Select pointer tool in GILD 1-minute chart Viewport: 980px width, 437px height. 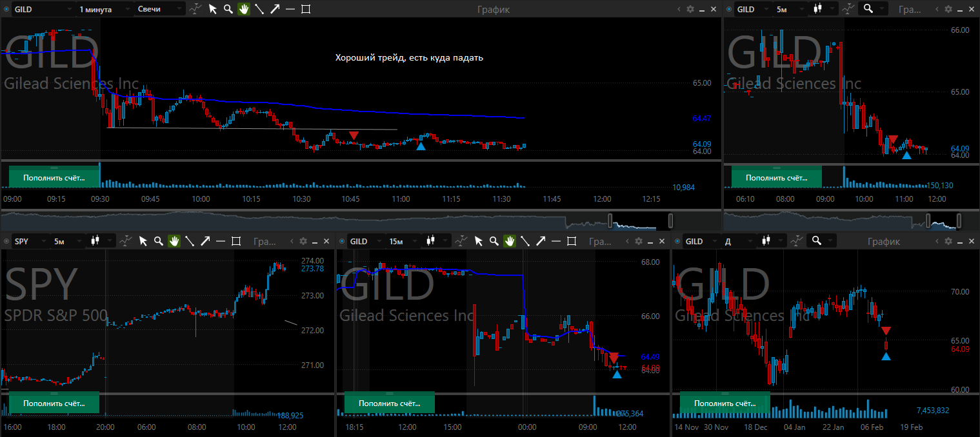(x=213, y=9)
